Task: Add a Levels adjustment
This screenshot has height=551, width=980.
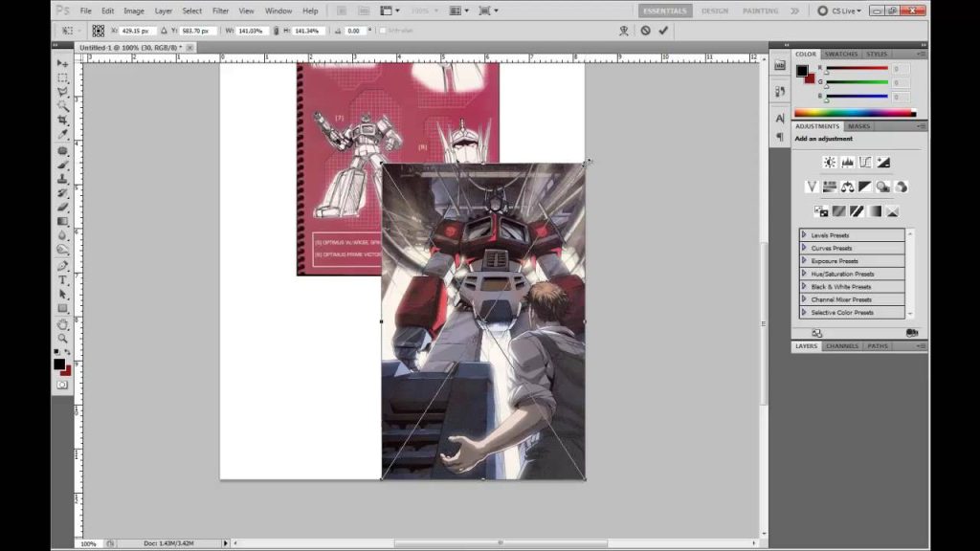Action: tap(848, 163)
